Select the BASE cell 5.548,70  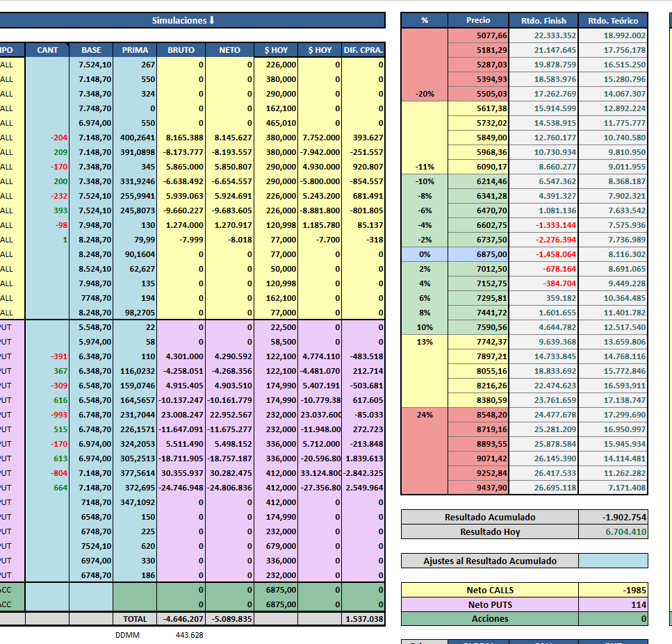coord(91,327)
